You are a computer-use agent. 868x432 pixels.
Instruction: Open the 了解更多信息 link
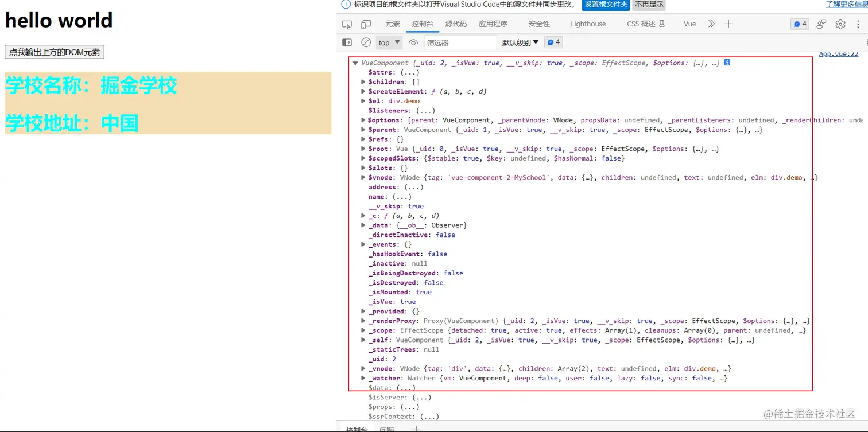847,5
